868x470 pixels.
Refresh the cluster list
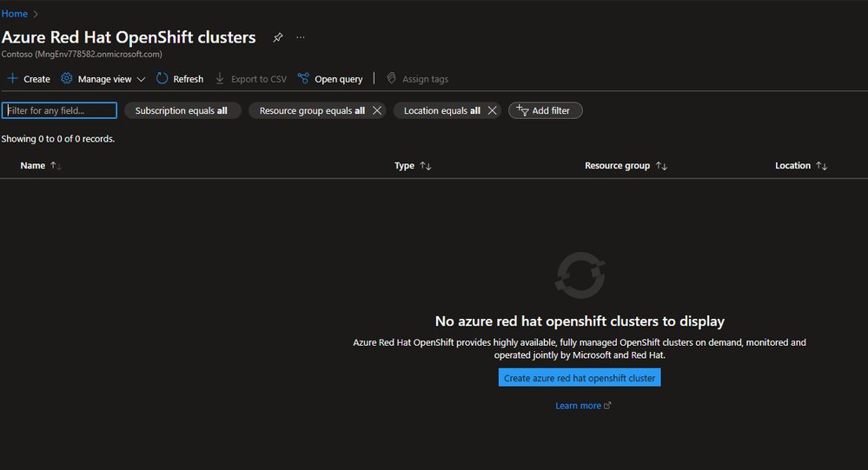180,79
